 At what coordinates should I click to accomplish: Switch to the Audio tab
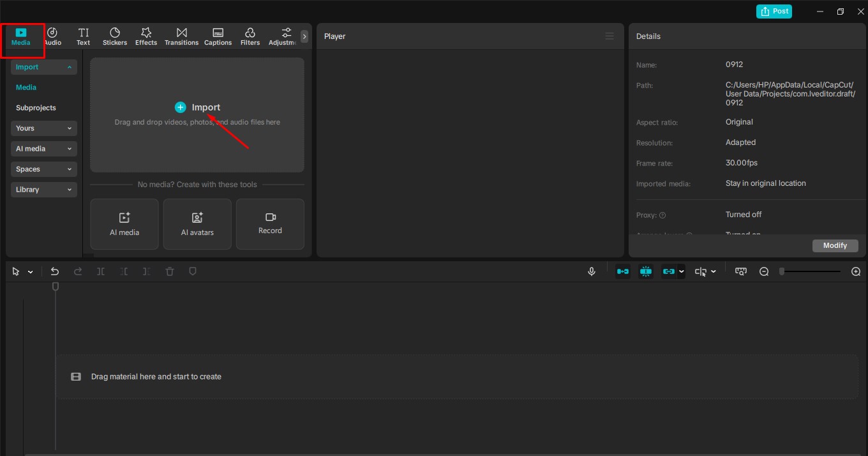click(x=52, y=36)
